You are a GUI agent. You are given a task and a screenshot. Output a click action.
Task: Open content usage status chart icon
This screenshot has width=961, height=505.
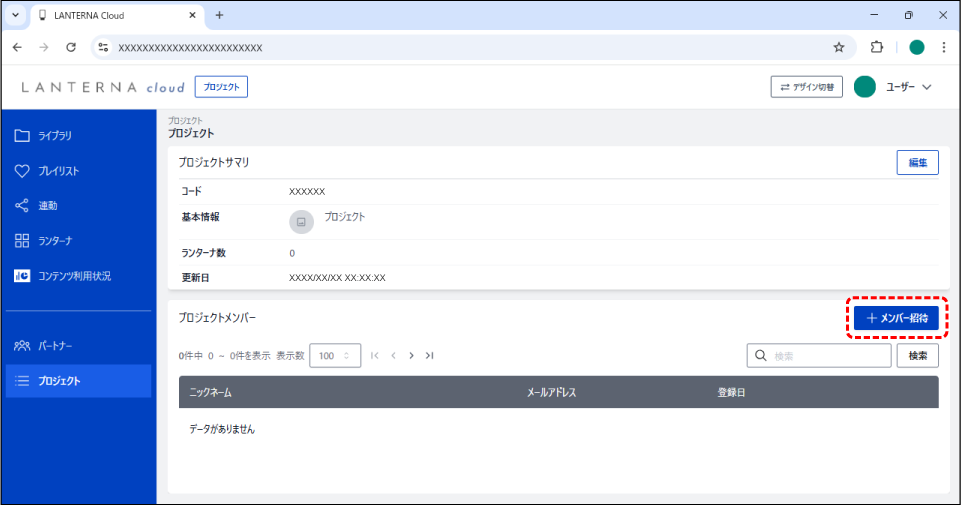pyautogui.click(x=22, y=276)
